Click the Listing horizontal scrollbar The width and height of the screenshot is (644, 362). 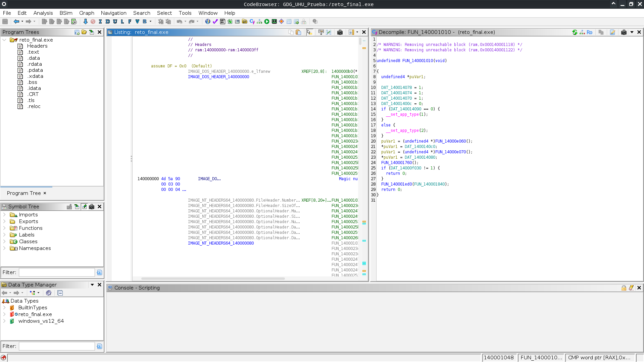pyautogui.click(x=213, y=278)
